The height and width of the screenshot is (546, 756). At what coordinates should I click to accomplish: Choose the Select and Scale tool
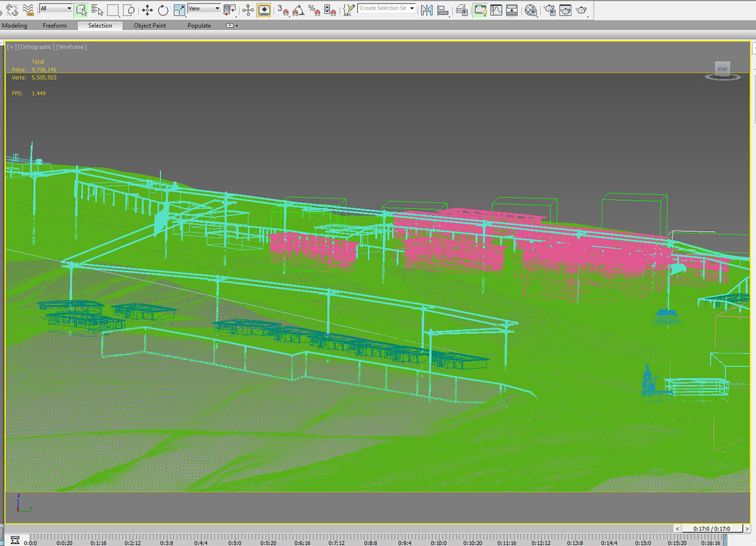coord(179,9)
